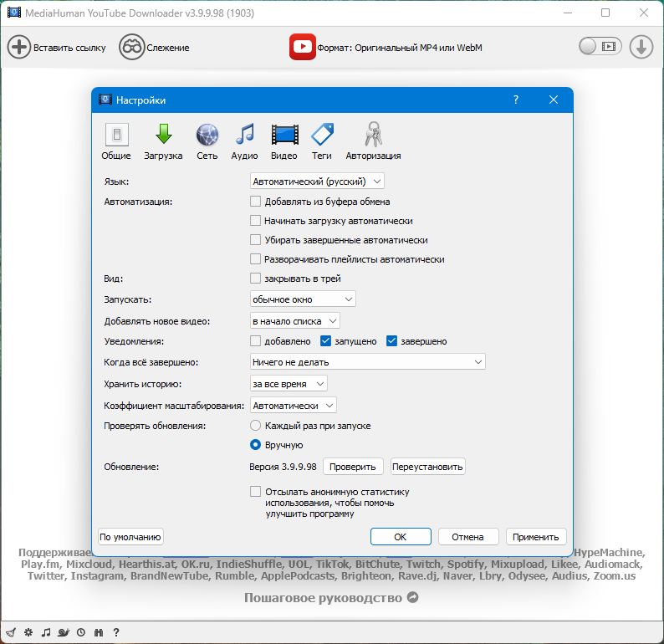Image resolution: width=664 pixels, height=644 pixels.
Task: Click the Формат: Оригинальный MP4 или WebM text
Action: point(400,48)
